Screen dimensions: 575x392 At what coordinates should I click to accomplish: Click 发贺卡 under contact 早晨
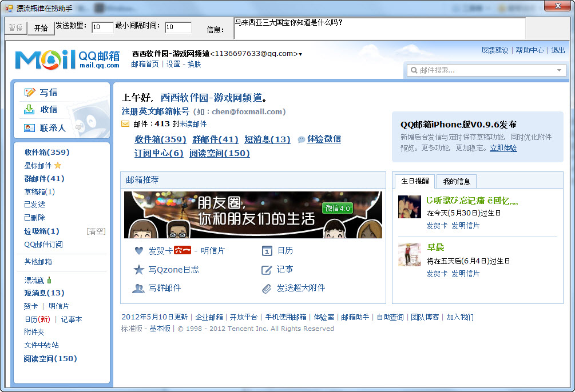click(x=437, y=273)
